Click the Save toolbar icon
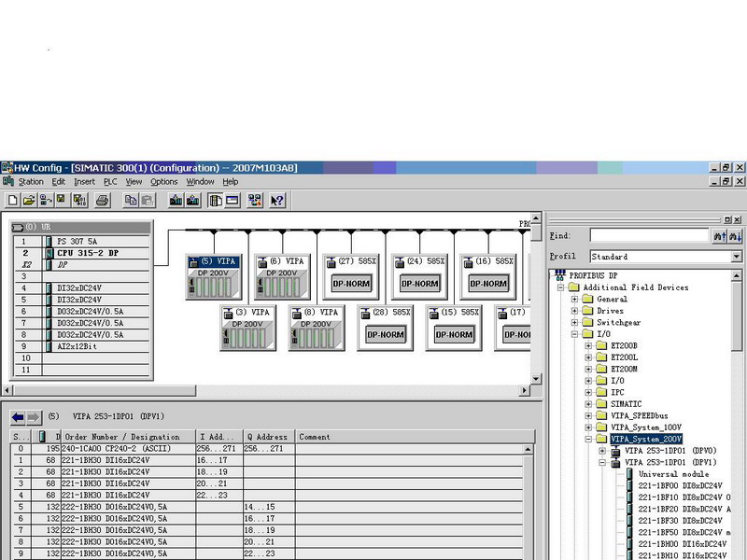The image size is (747, 560). 62,201
